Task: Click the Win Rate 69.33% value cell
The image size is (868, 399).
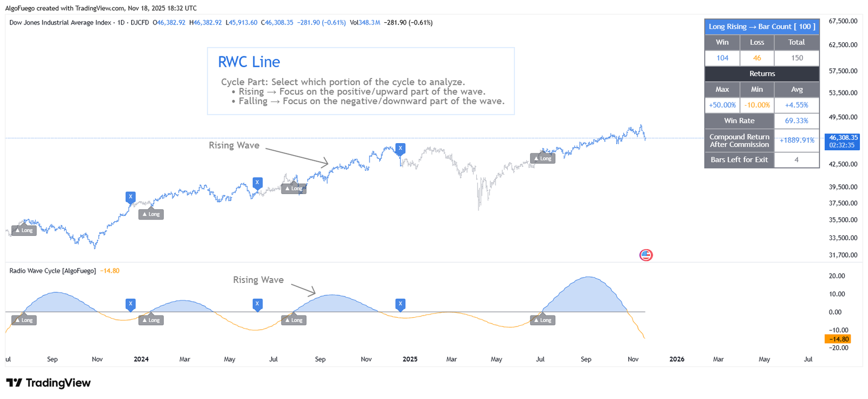Action: click(x=796, y=121)
